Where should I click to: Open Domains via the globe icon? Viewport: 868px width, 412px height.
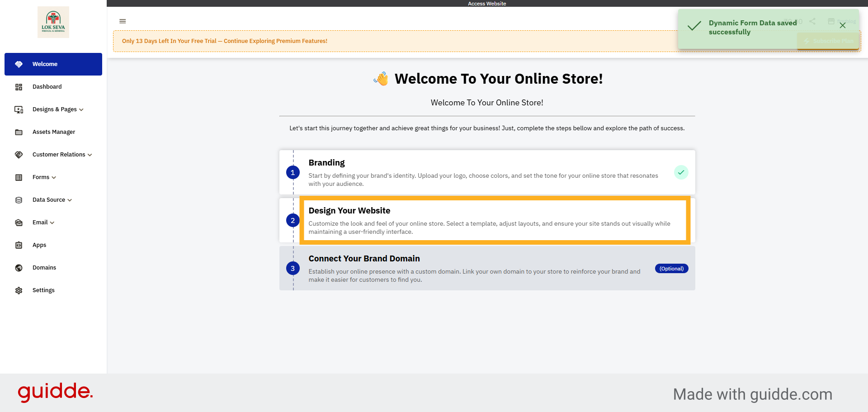point(19,268)
